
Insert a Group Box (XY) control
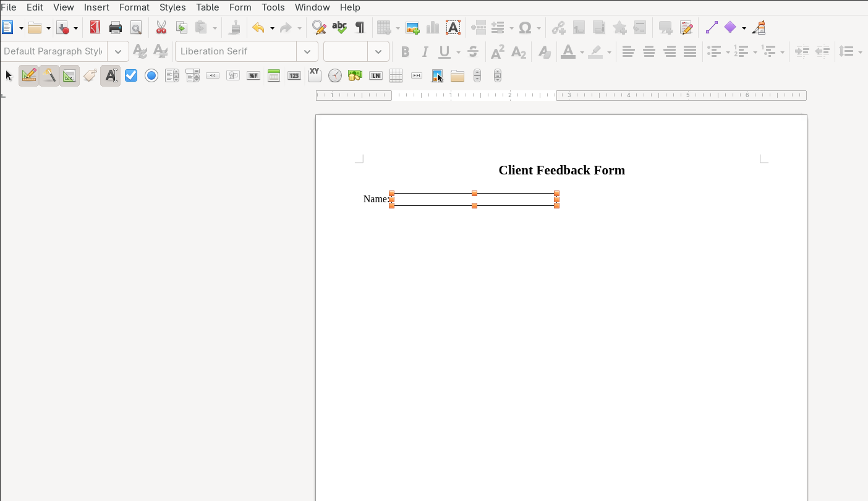pos(315,75)
